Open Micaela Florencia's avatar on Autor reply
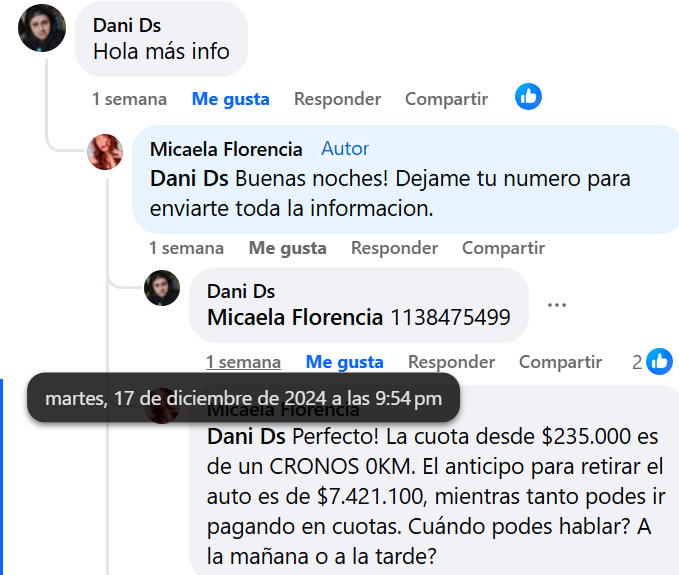 coord(105,152)
